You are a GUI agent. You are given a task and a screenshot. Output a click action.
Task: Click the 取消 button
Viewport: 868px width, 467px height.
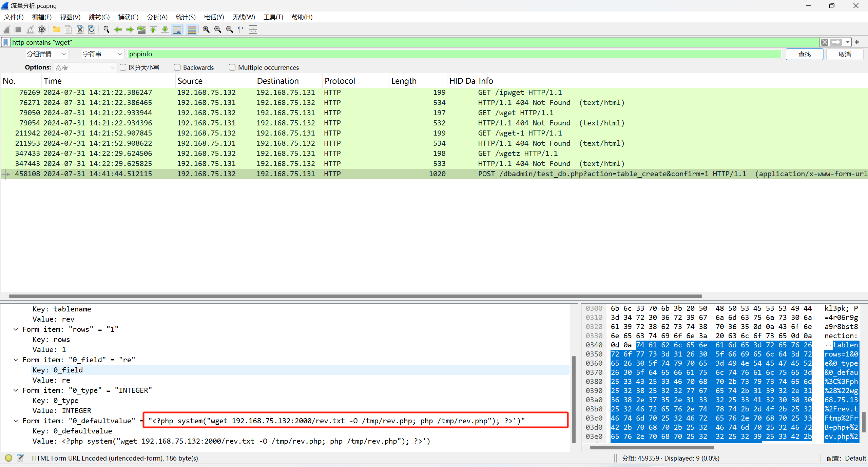tap(844, 54)
